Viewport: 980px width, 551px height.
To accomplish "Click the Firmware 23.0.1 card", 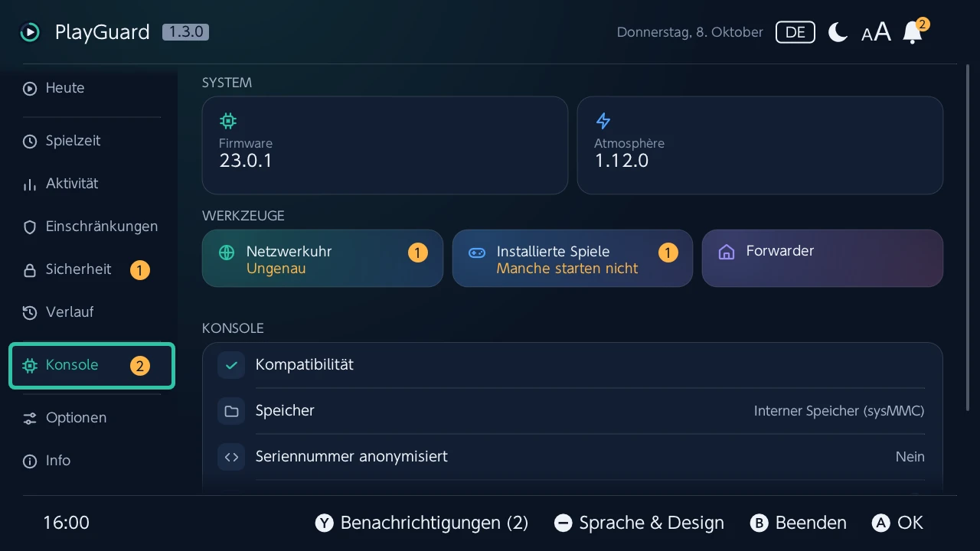I will tap(385, 145).
